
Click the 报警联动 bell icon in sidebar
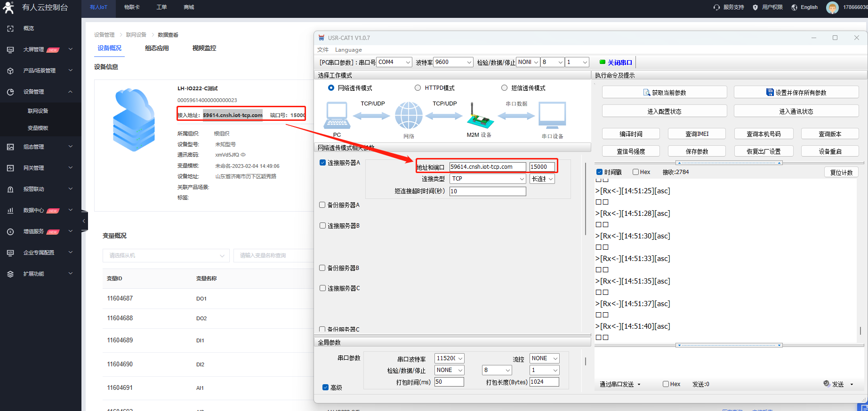pos(10,190)
